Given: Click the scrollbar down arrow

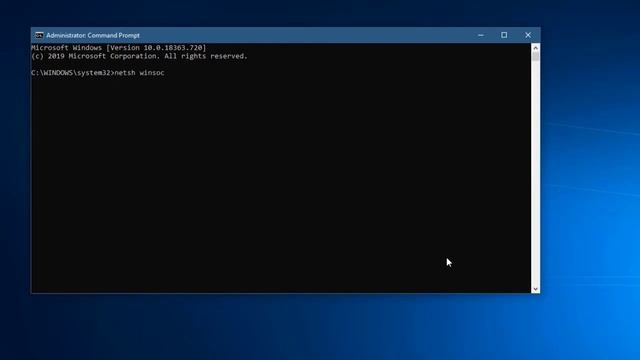Looking at the screenshot, I should pyautogui.click(x=536, y=289).
